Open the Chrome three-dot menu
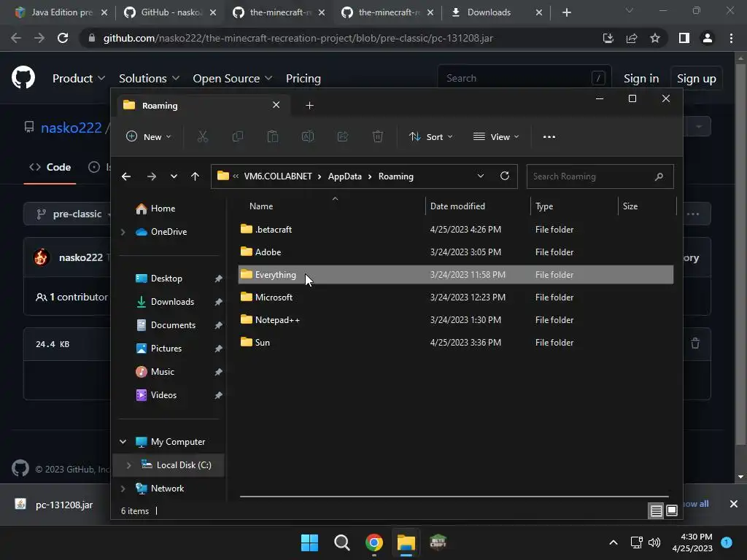Screen dimensions: 747x560 click(731, 38)
